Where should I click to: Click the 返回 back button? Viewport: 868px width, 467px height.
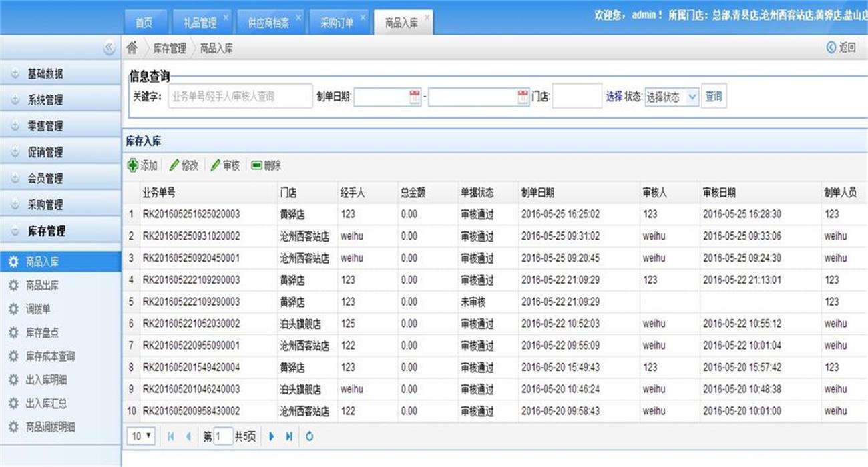pyautogui.click(x=841, y=47)
